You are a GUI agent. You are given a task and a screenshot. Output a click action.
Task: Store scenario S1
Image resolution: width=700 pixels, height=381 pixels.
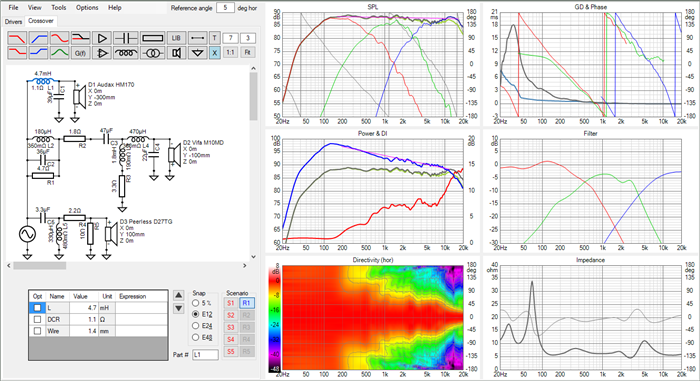click(230, 303)
